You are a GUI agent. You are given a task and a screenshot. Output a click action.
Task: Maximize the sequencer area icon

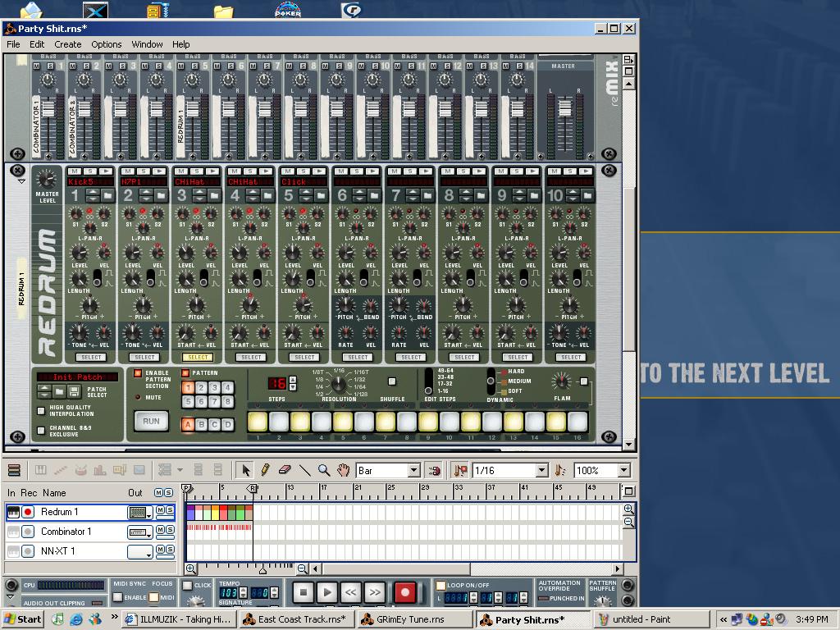629,491
